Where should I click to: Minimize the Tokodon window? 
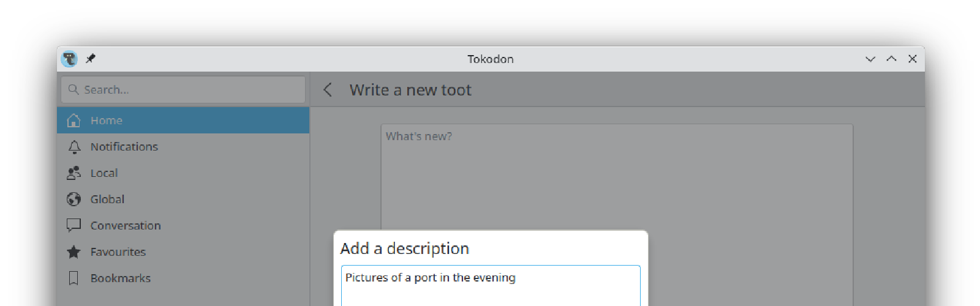coord(870,59)
